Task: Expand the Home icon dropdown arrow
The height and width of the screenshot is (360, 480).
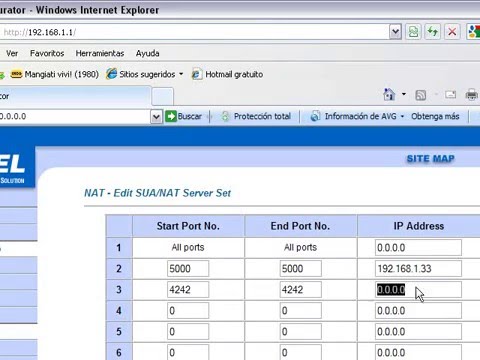Action: coord(404,95)
